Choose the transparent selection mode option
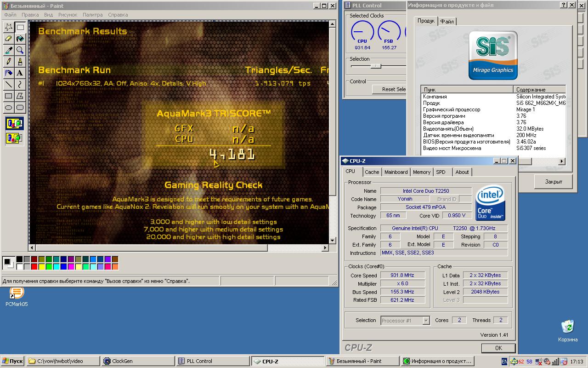 [14, 138]
